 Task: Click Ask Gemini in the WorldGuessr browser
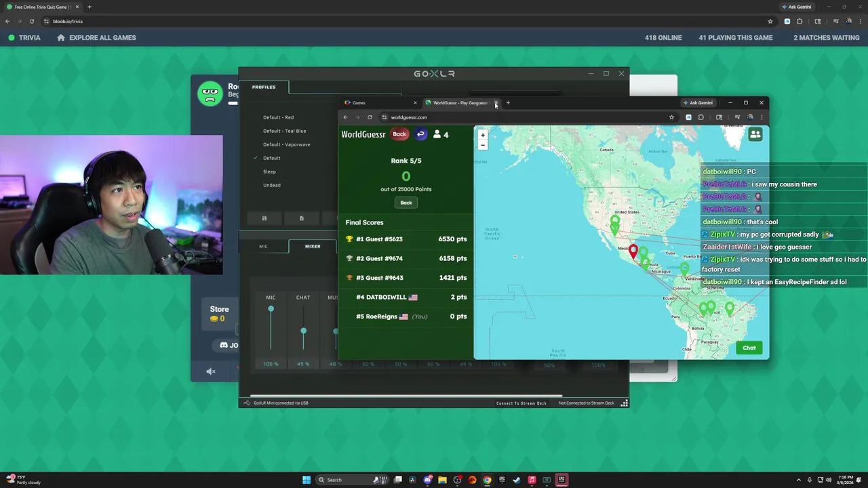point(698,103)
